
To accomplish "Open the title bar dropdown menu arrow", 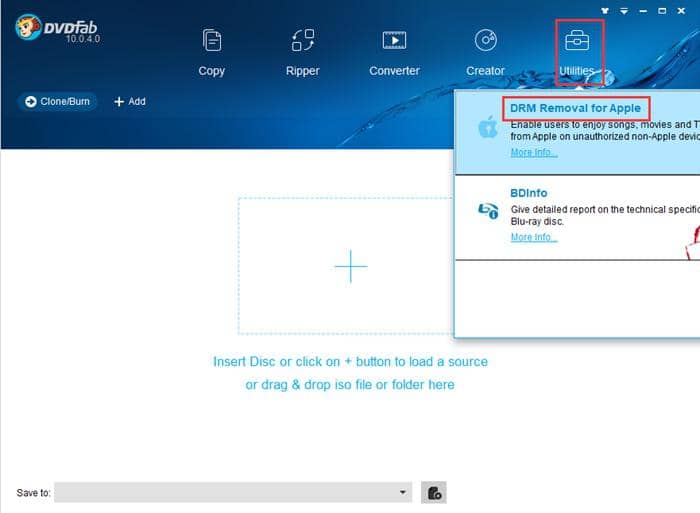I will [x=624, y=11].
